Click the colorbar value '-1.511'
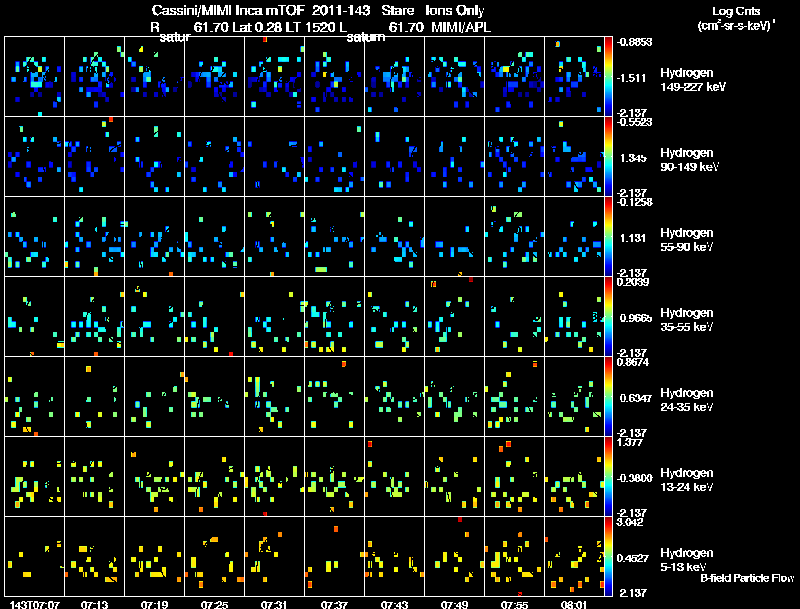800x609 pixels. tap(632, 78)
